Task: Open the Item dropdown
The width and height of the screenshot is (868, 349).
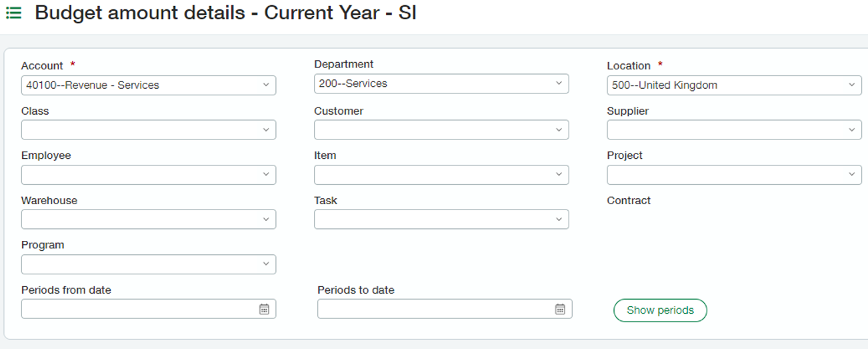Action: tap(441, 175)
